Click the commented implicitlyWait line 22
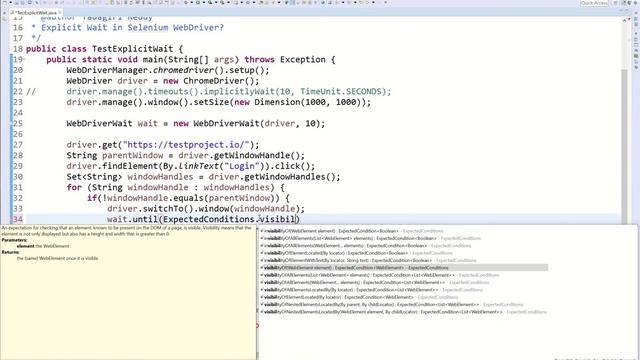640x360 pixels. pyautogui.click(x=229, y=91)
